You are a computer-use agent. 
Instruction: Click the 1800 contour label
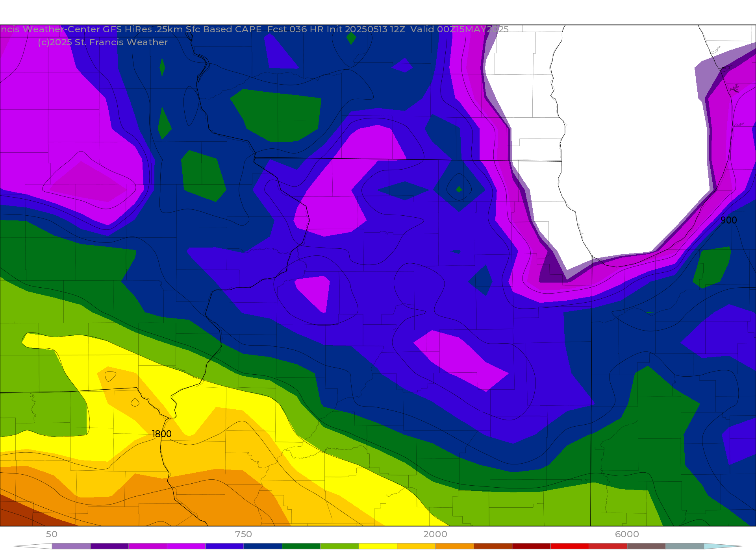click(x=162, y=434)
